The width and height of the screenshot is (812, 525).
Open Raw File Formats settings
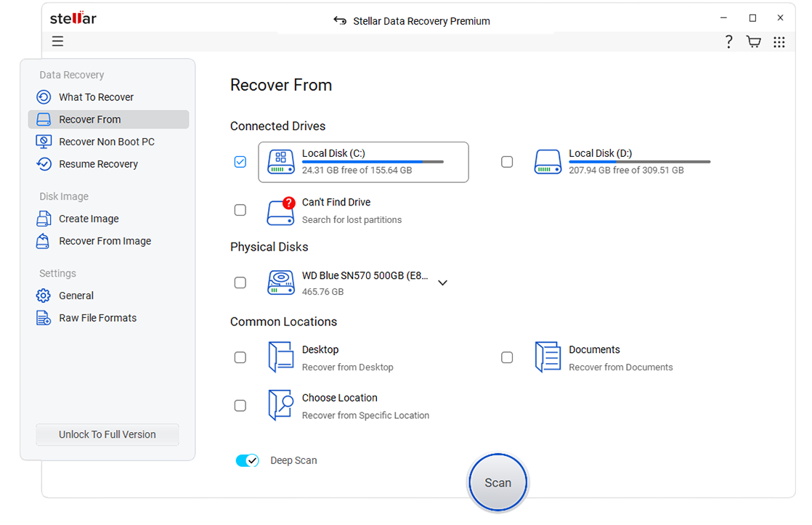tap(97, 318)
